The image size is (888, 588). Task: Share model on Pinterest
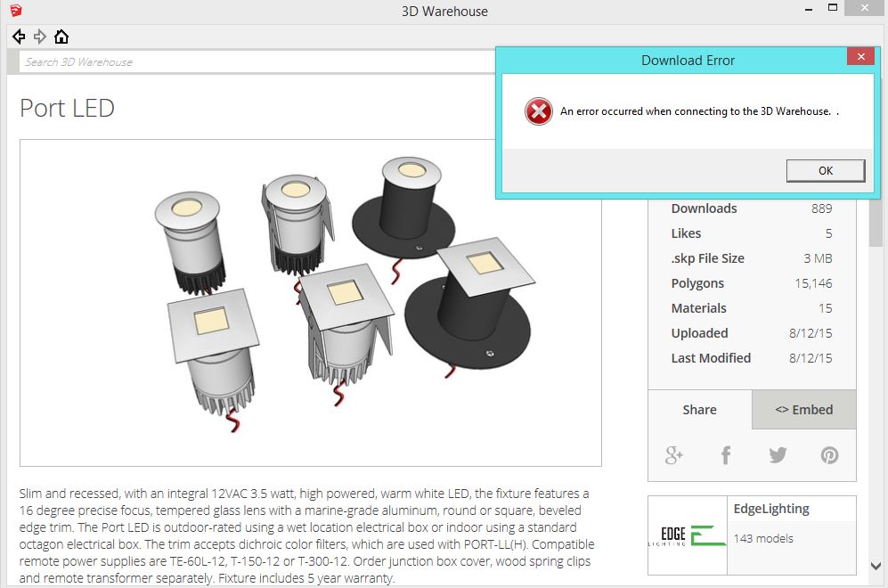click(x=829, y=455)
